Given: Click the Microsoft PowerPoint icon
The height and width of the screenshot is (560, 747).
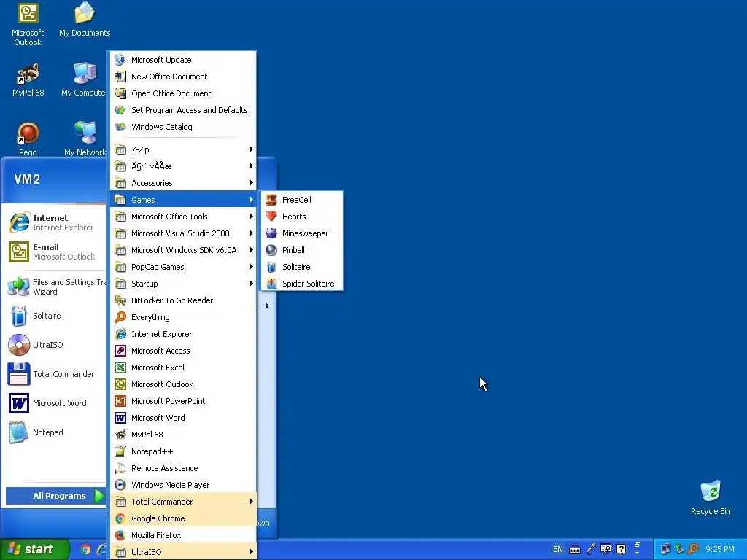Looking at the screenshot, I should pyautogui.click(x=120, y=401).
